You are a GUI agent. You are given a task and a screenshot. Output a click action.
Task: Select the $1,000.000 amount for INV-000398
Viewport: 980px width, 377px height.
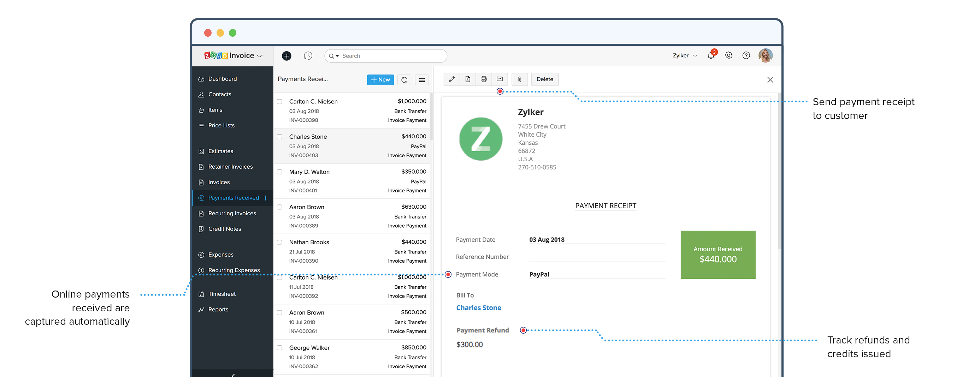click(x=412, y=101)
